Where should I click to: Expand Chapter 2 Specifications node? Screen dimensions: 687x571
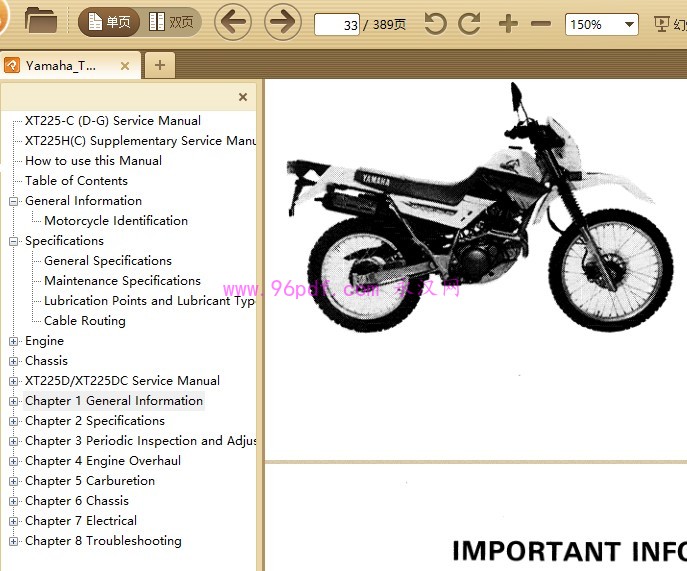(14, 421)
